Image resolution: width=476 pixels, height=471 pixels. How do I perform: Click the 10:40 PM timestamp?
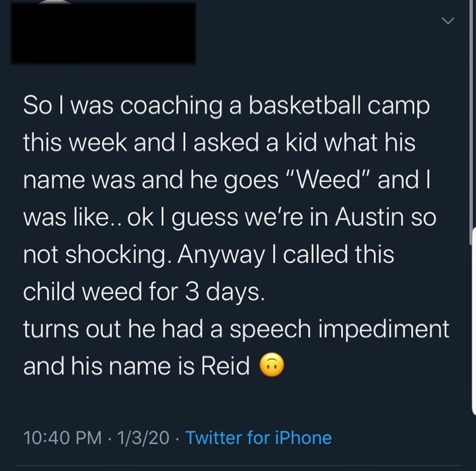(62, 438)
